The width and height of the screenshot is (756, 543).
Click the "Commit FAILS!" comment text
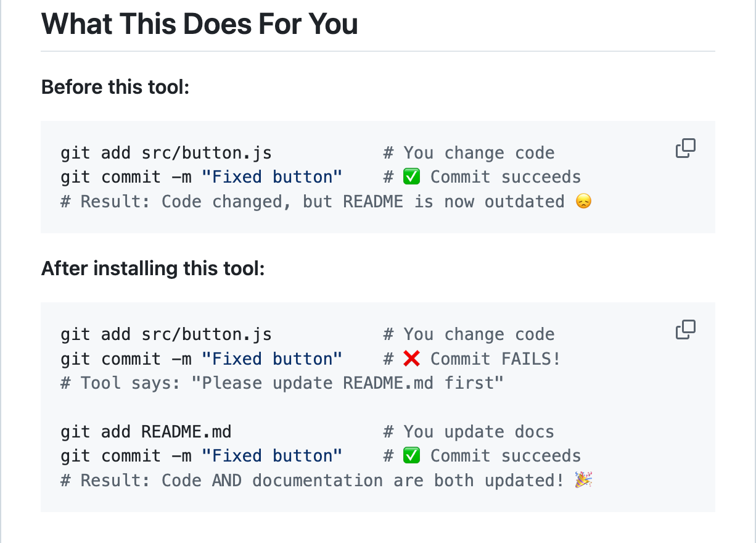[496, 359]
